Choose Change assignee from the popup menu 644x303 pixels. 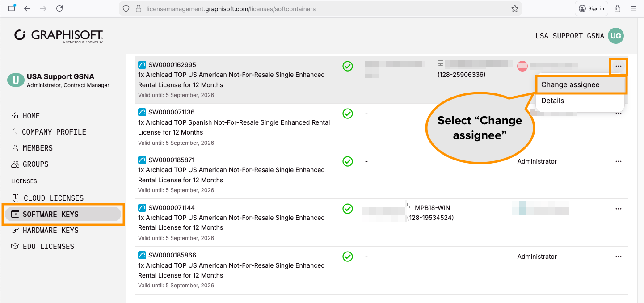click(581, 84)
